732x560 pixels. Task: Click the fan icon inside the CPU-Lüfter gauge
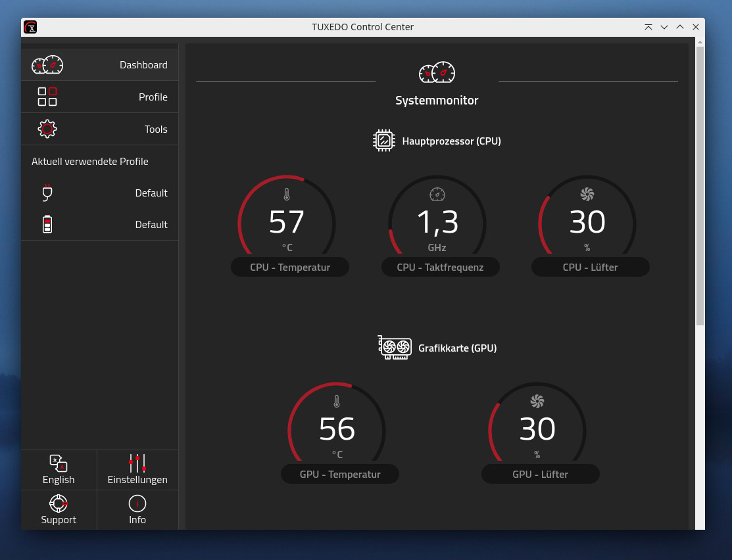point(587,195)
